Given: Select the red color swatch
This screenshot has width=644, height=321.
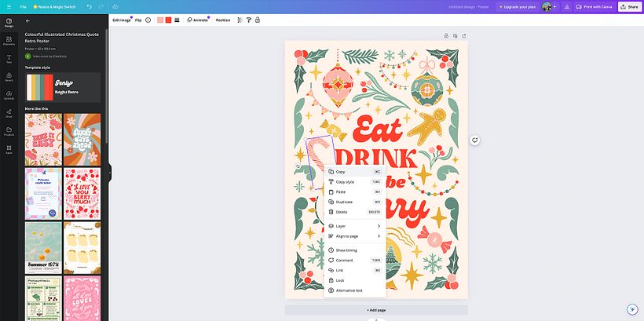Looking at the screenshot, I should click(x=168, y=20).
